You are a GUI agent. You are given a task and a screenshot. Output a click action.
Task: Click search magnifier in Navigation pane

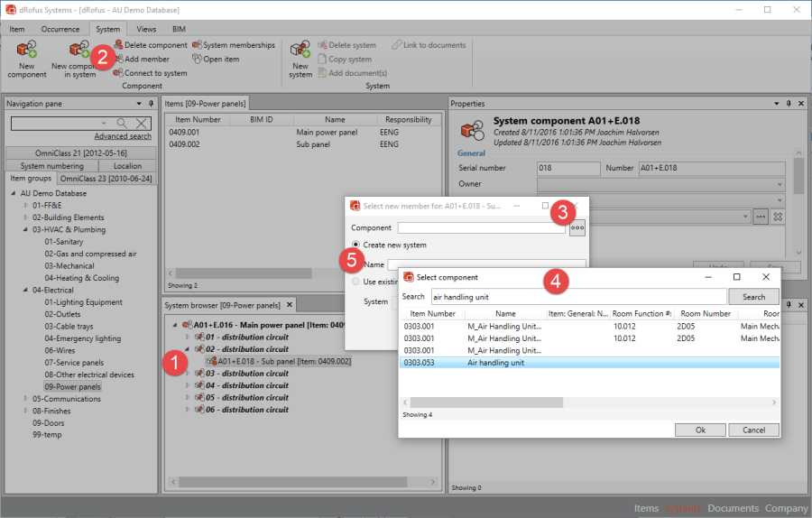(x=122, y=123)
